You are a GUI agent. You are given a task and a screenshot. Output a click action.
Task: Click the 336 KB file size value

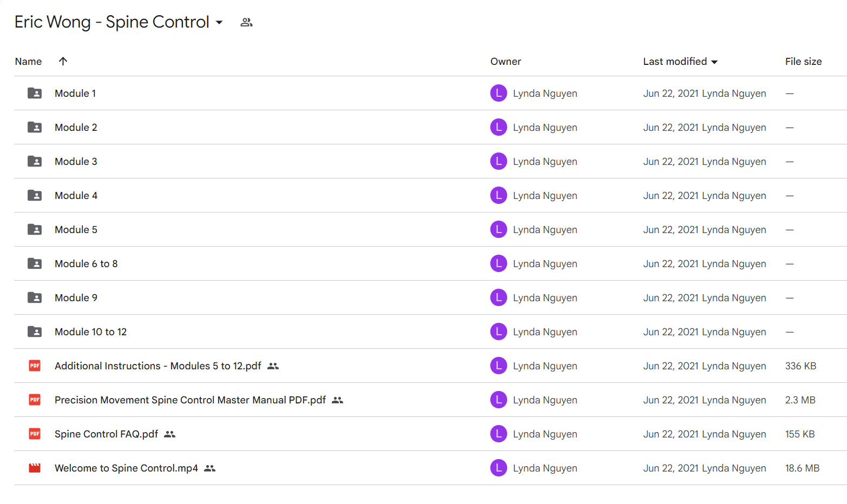[800, 366]
